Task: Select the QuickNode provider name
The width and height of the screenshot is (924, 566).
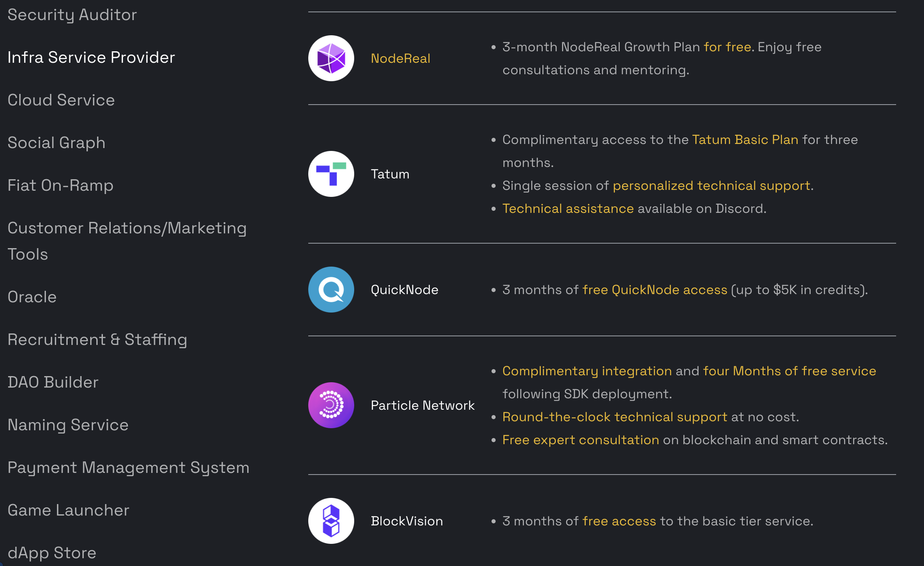Action: tap(405, 290)
